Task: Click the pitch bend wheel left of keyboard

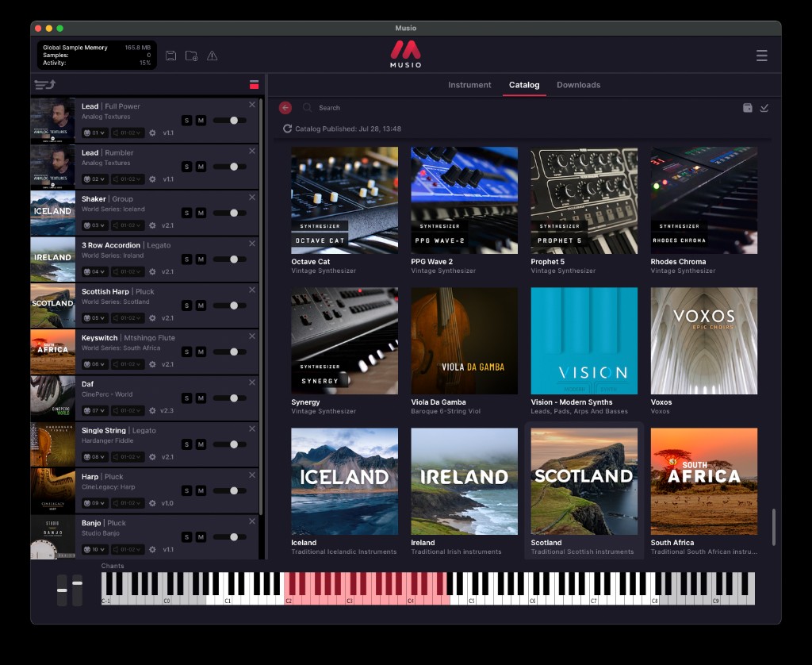Action: coord(62,590)
